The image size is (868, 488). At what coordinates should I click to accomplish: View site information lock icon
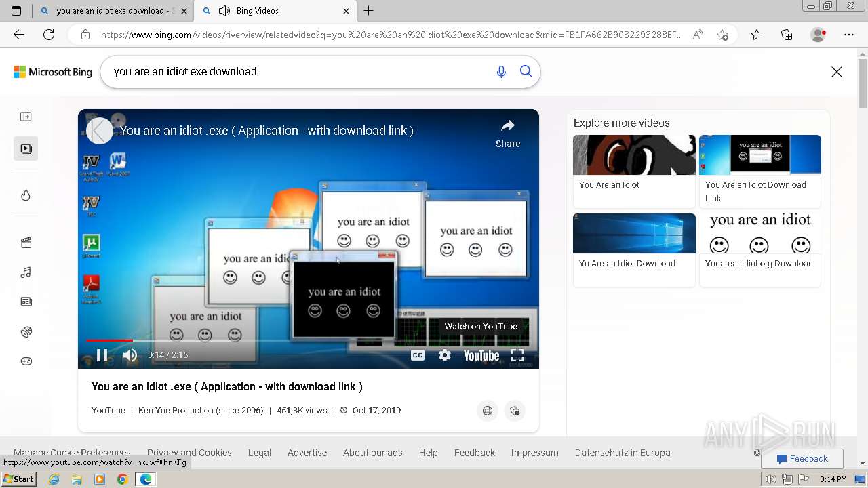click(85, 35)
